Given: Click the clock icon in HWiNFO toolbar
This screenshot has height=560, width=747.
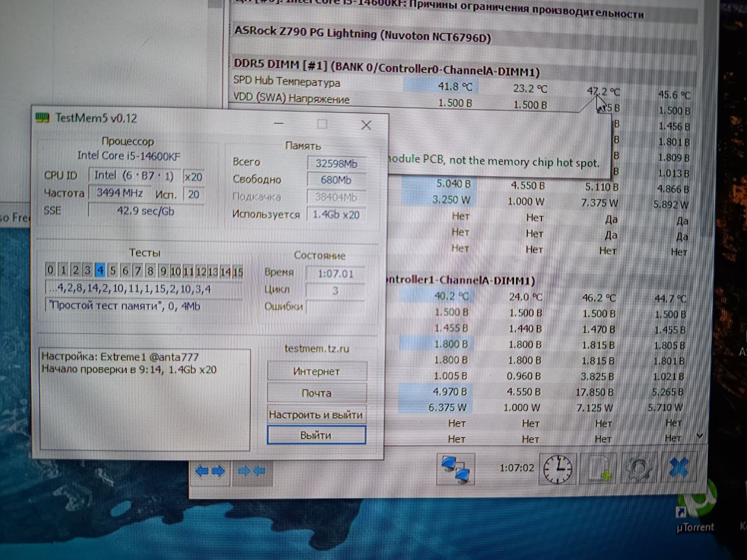Looking at the screenshot, I should (557, 468).
